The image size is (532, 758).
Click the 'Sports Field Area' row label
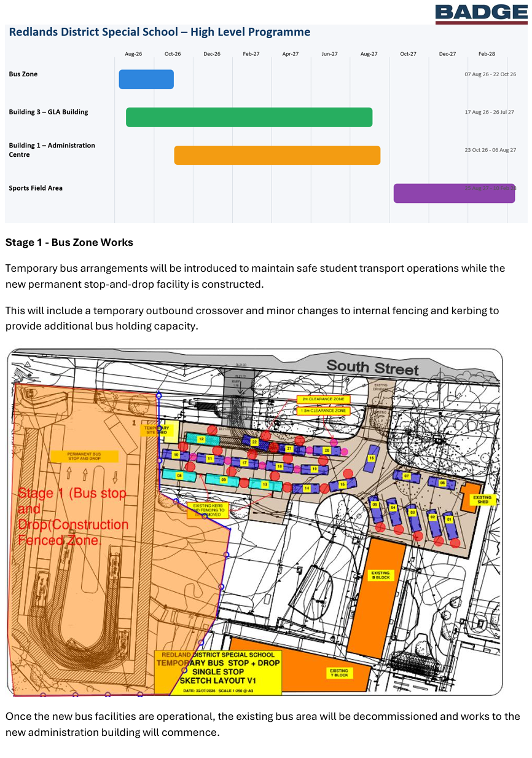36,188
